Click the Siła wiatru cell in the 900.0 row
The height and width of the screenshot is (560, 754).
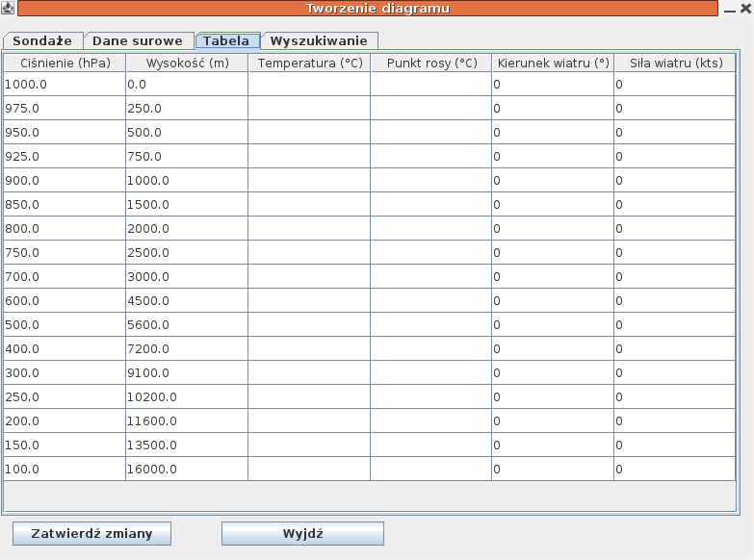(x=675, y=180)
